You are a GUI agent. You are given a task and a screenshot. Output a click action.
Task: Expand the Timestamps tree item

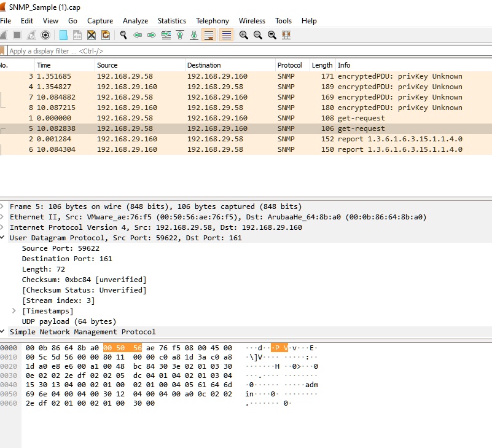coord(13,311)
